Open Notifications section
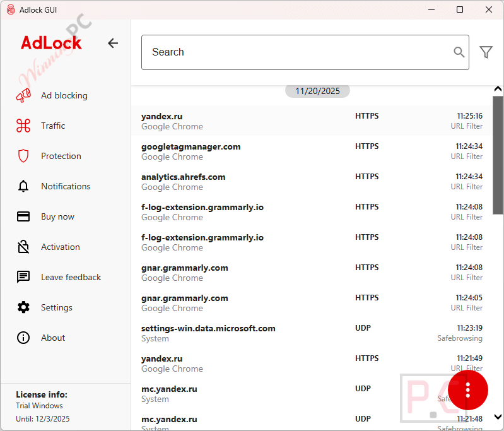The height and width of the screenshot is (431, 504). (x=66, y=186)
